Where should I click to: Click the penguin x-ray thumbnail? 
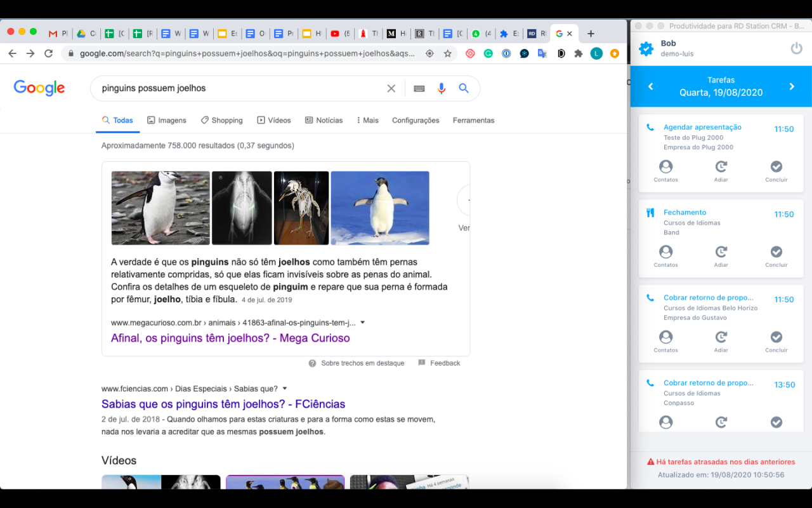pyautogui.click(x=242, y=208)
